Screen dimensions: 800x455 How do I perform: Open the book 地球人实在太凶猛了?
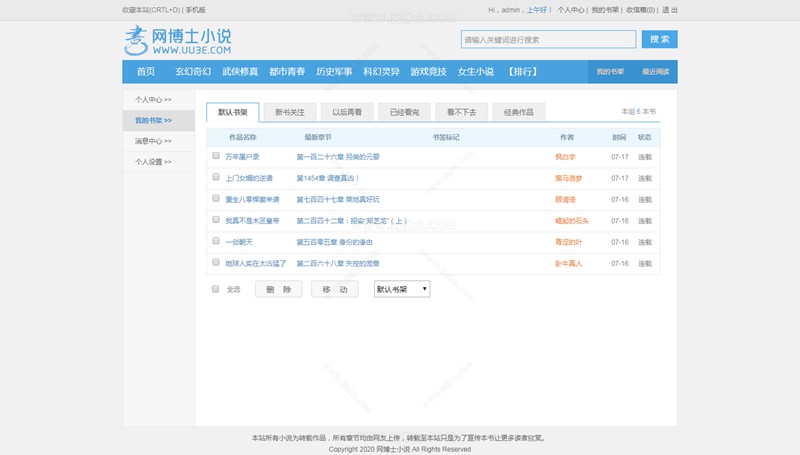(x=256, y=264)
